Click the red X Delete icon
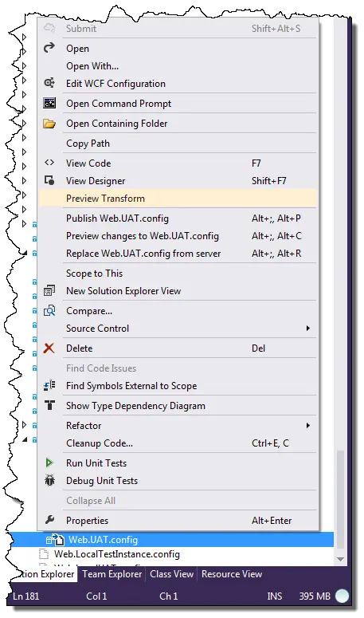 click(49, 348)
